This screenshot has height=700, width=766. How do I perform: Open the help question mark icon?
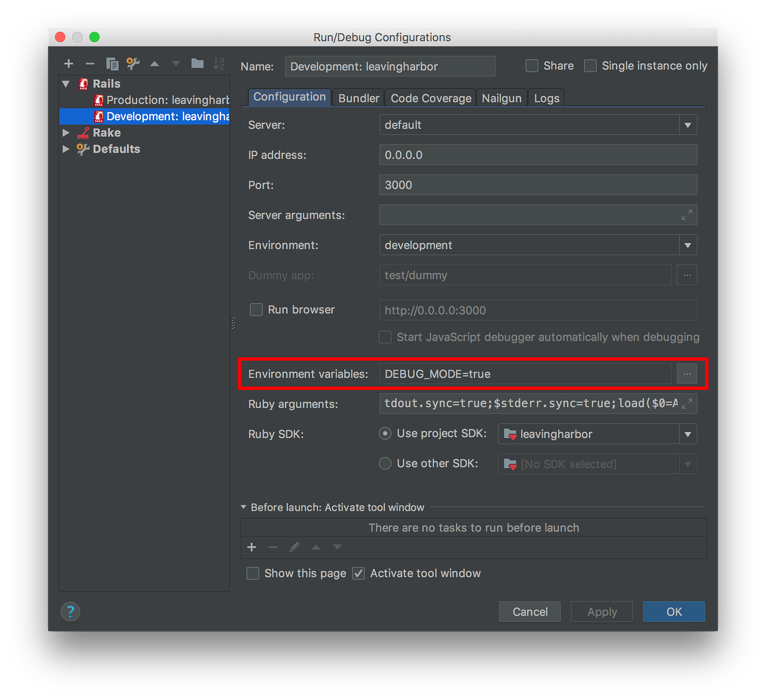[x=70, y=611]
